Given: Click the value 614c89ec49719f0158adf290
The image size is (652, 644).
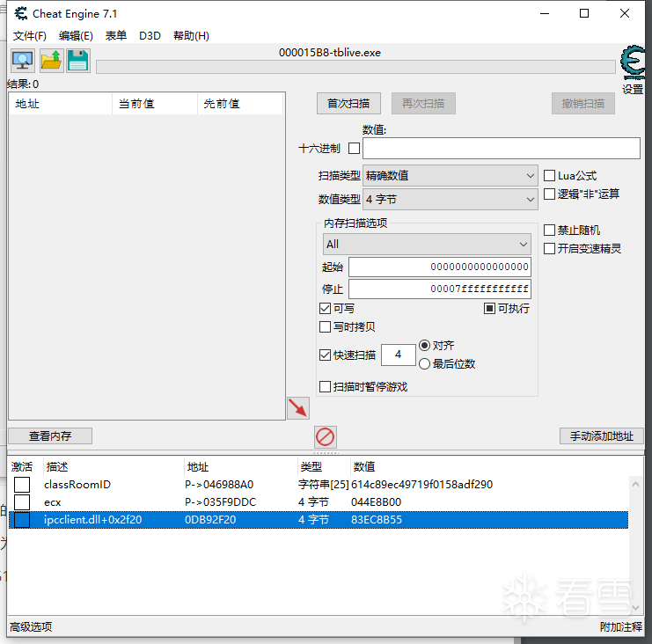Looking at the screenshot, I should click(x=421, y=485).
